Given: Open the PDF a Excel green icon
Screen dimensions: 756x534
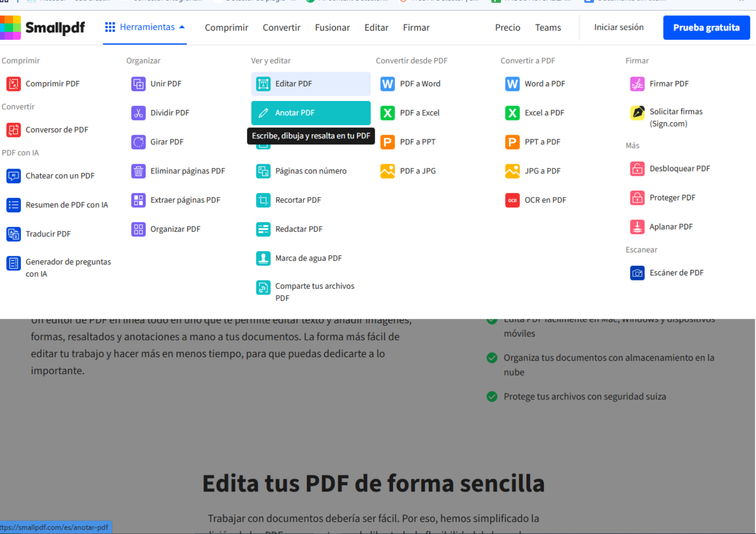Looking at the screenshot, I should coord(388,113).
